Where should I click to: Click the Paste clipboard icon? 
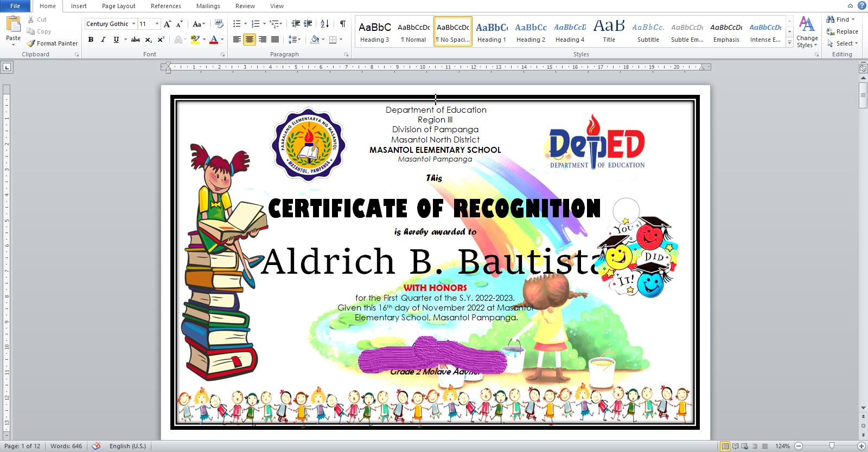tap(13, 24)
